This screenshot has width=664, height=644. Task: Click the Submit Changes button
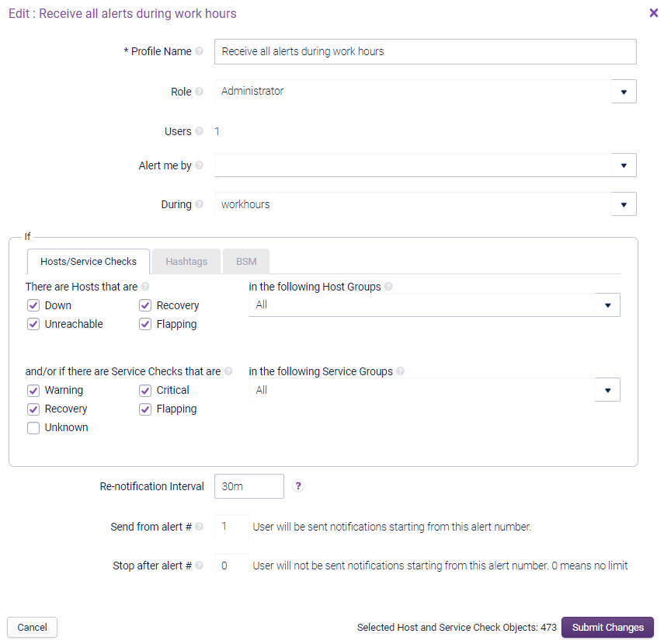pos(607,627)
